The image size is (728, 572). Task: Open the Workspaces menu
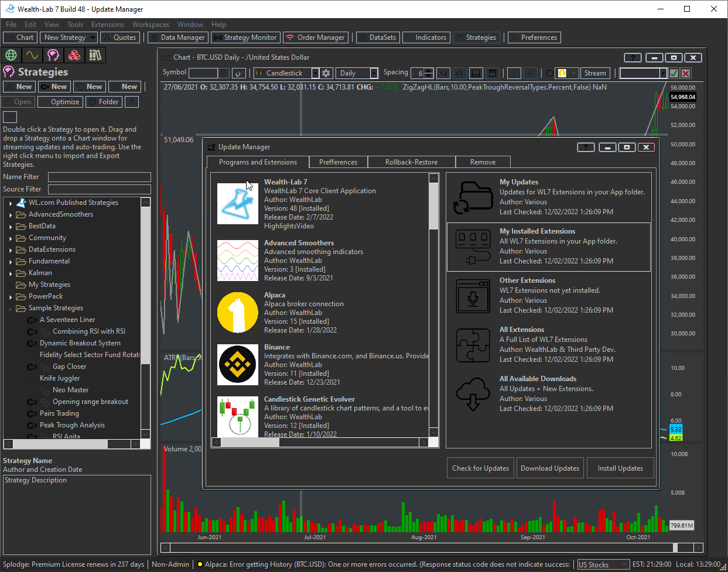pyautogui.click(x=151, y=25)
